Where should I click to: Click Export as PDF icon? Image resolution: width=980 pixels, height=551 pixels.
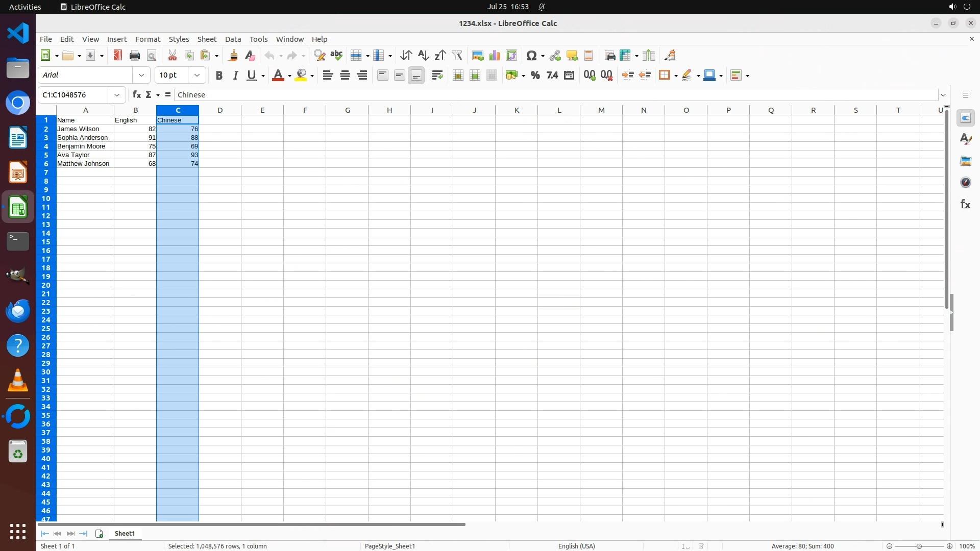(118, 56)
